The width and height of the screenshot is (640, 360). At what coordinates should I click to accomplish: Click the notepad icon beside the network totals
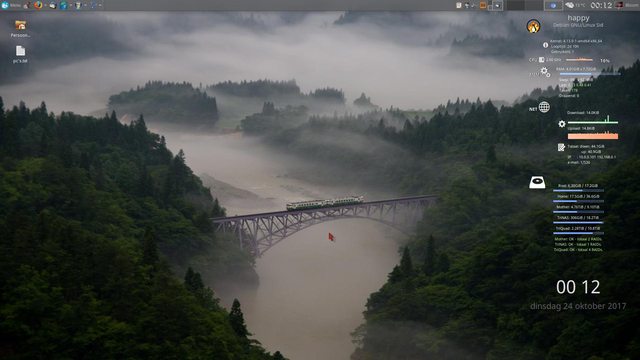[x=561, y=147]
